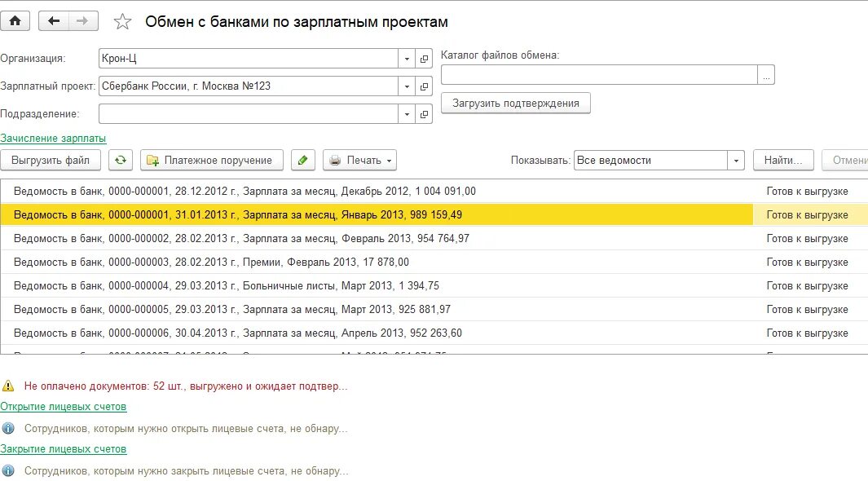The width and height of the screenshot is (868, 481).
Task: Click Выгрузить файл button
Action: tap(51, 160)
